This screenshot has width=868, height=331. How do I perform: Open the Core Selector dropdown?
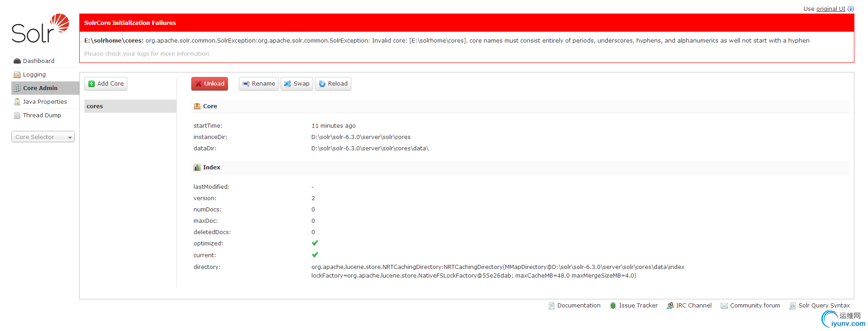[x=43, y=137]
